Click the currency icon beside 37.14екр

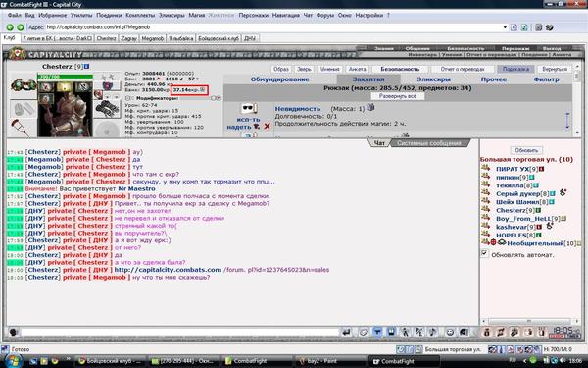click(x=203, y=90)
